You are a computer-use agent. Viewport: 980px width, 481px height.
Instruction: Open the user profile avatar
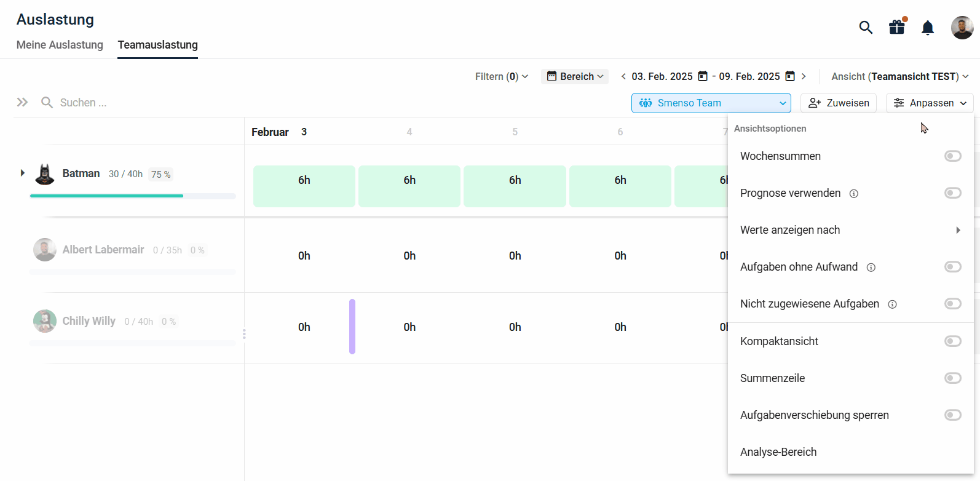pos(962,28)
